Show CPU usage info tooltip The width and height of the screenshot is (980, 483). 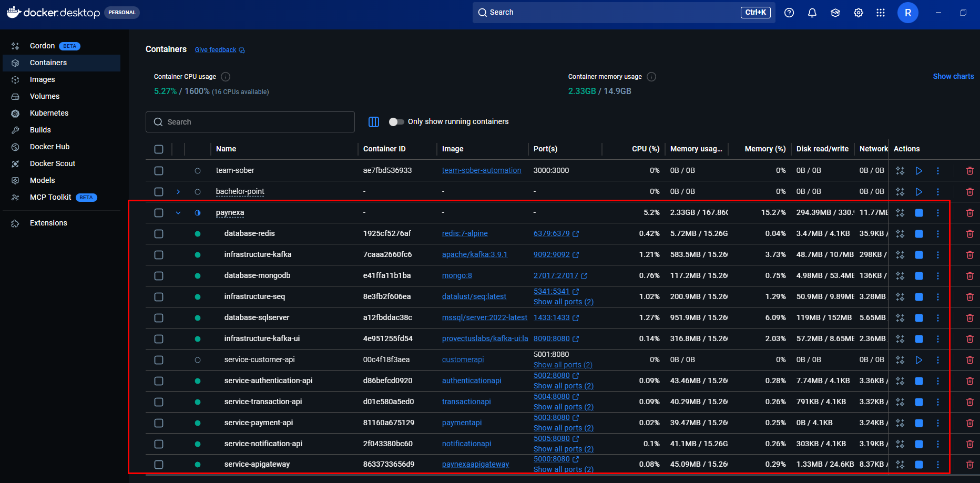(x=226, y=77)
